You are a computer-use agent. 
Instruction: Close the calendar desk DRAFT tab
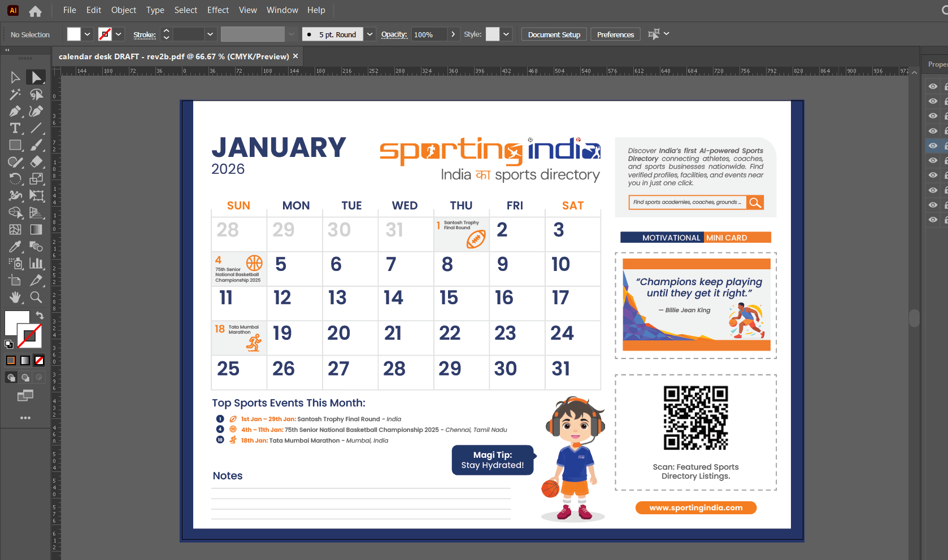(x=295, y=56)
